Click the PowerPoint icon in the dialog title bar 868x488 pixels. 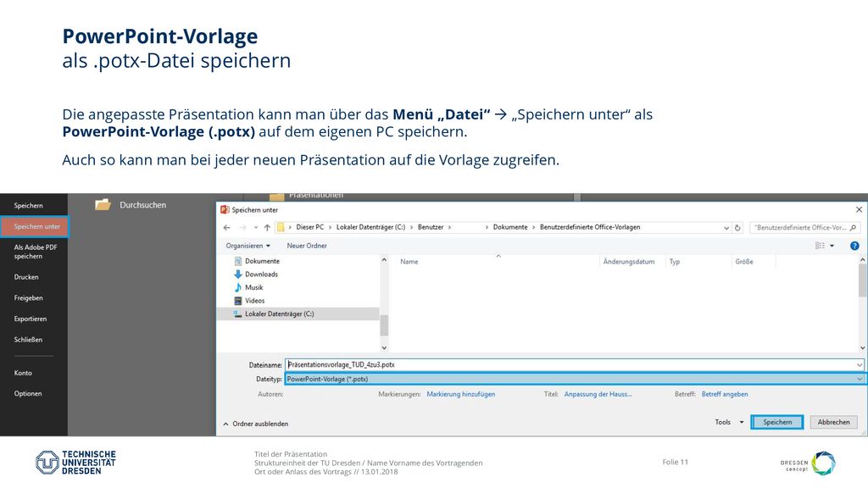(x=225, y=210)
